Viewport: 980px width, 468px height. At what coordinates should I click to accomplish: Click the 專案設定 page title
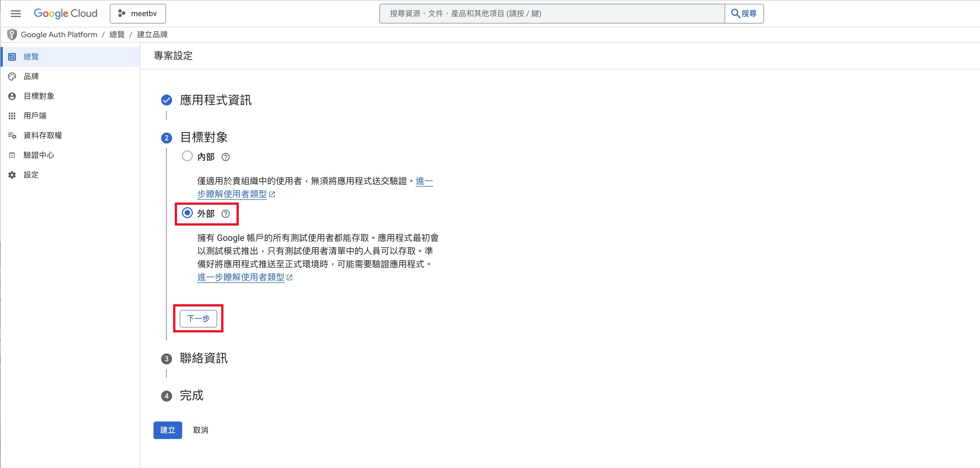pos(173,56)
